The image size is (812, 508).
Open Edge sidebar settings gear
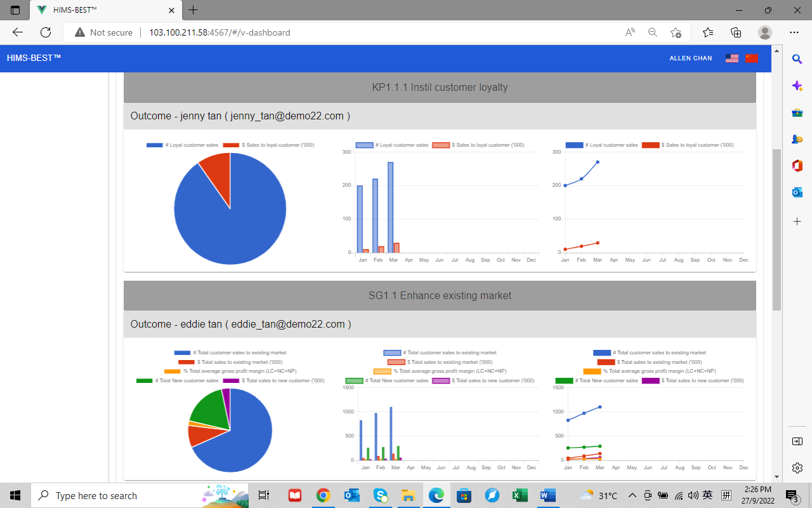pos(797,468)
